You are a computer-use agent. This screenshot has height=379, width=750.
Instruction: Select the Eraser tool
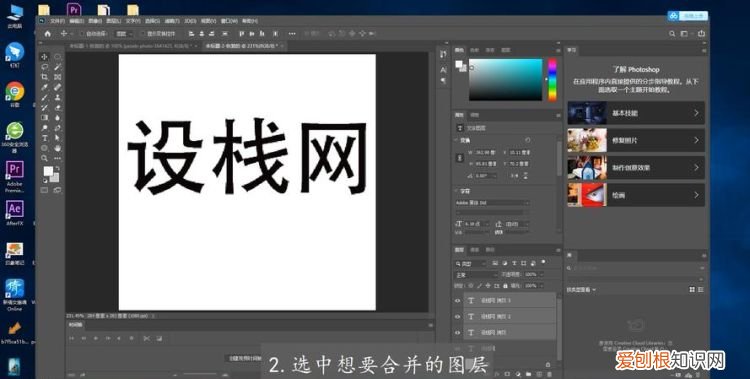click(57, 108)
